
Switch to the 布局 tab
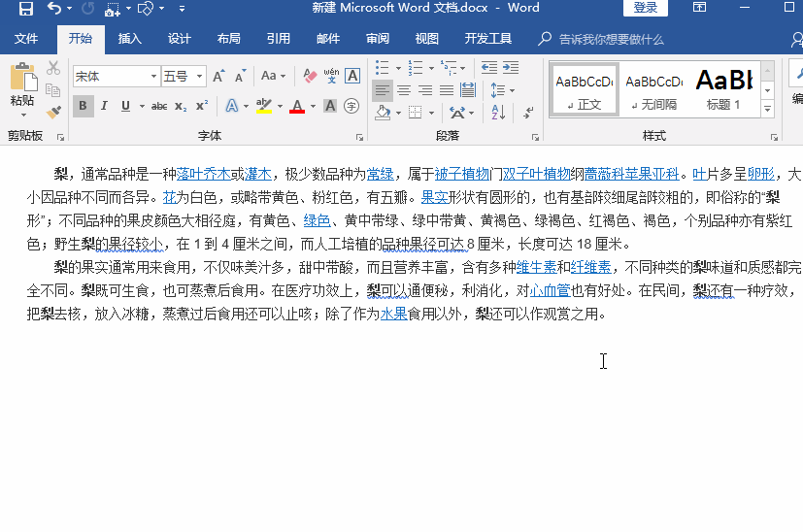click(229, 39)
